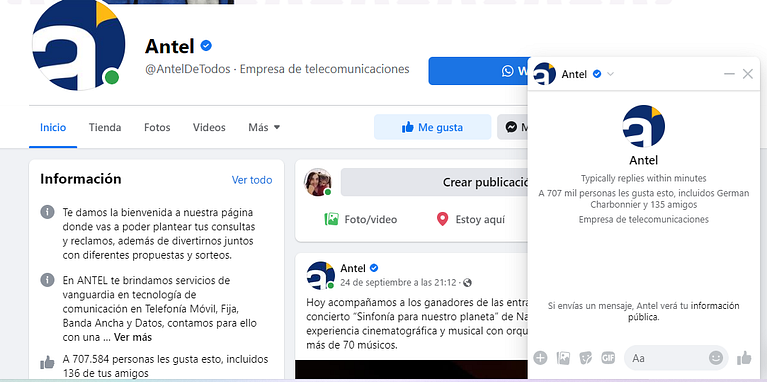The height and width of the screenshot is (382, 767).
Task: Open the emoji picker in message field
Action: 716,358
